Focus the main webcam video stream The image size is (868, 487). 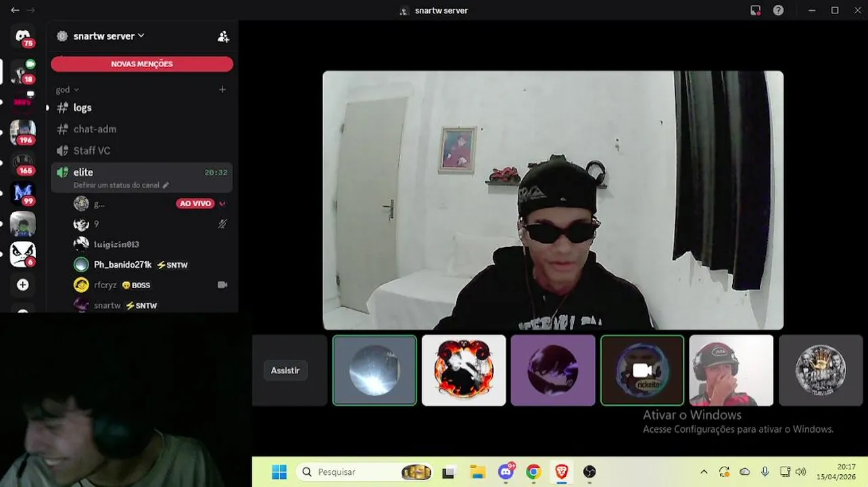tap(553, 200)
